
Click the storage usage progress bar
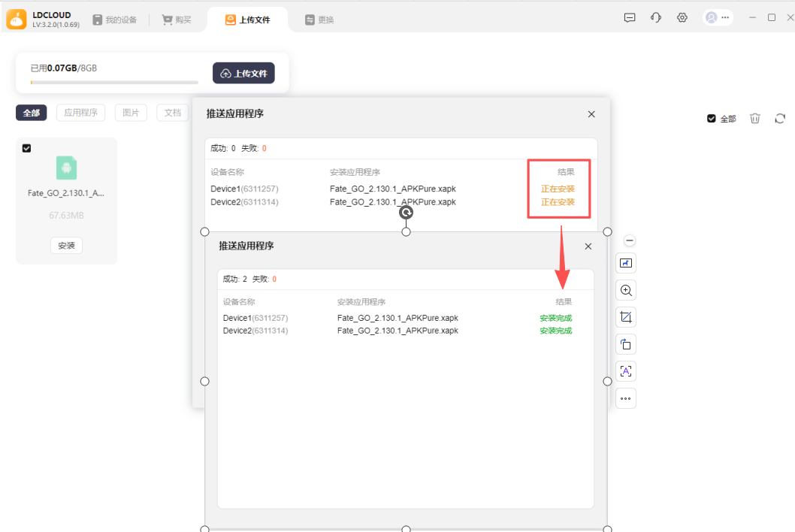click(114, 83)
